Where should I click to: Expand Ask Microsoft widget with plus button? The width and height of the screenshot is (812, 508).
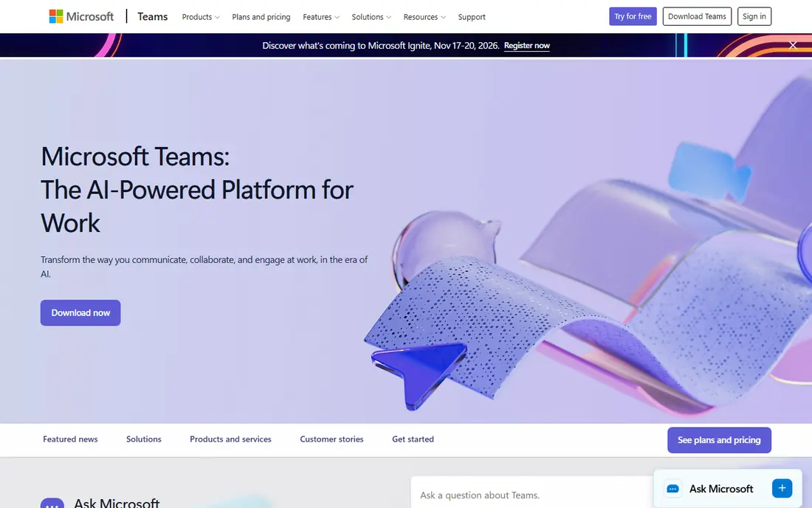click(782, 488)
